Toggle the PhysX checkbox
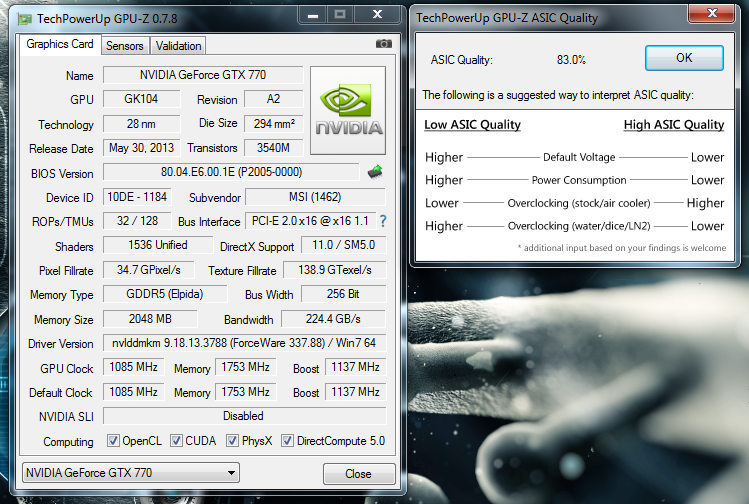Screen dimensions: 749x504 233,440
